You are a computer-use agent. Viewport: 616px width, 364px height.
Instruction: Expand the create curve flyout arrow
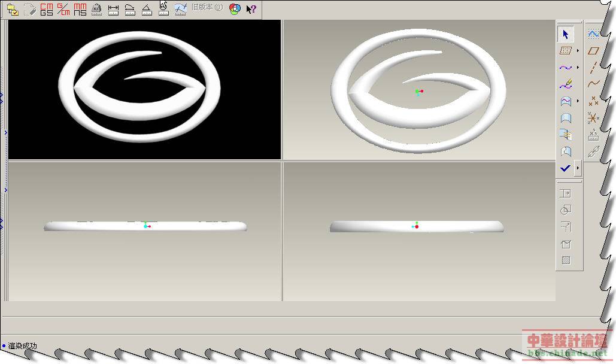578,68
